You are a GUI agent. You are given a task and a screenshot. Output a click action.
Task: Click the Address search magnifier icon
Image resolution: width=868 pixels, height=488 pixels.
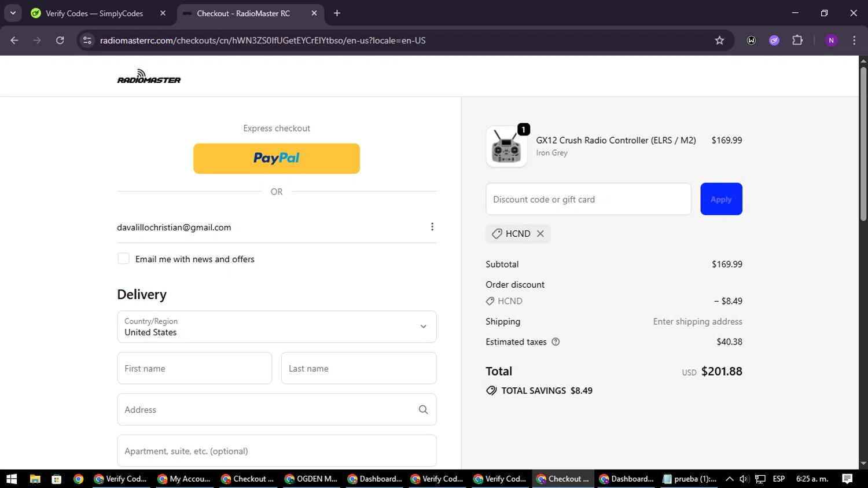click(x=424, y=409)
